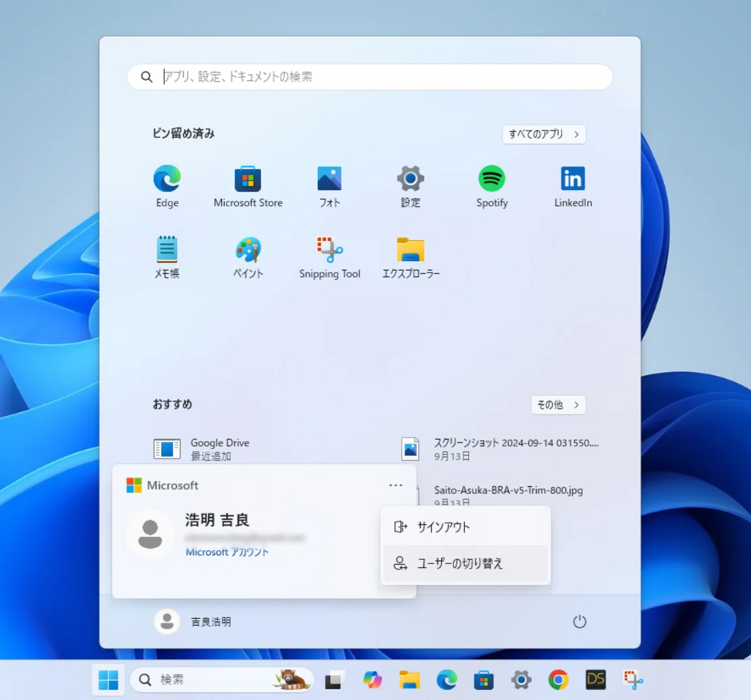The width and height of the screenshot is (751, 700).
Task: Launch the ペイント paint app
Action: [248, 257]
